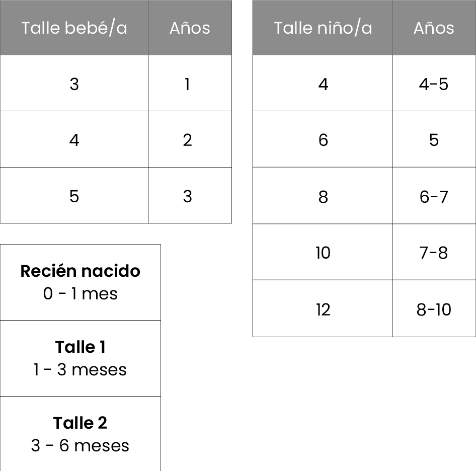
Task: Click baby size 5 cell
Action: coord(74,195)
